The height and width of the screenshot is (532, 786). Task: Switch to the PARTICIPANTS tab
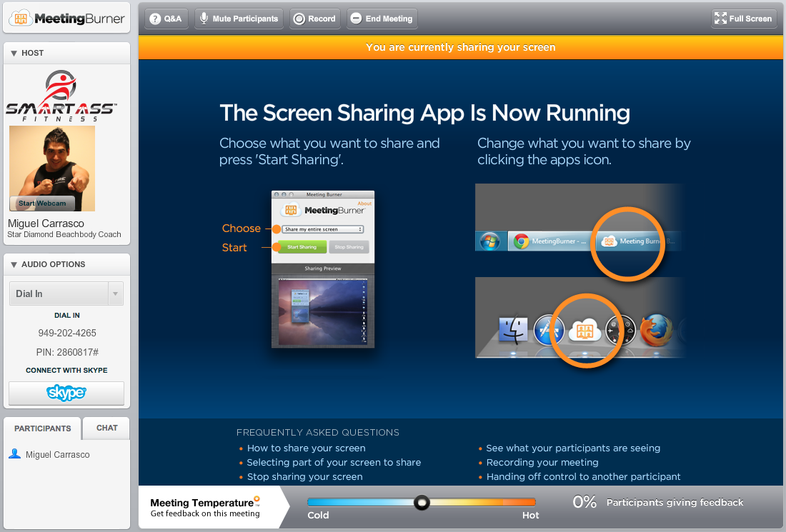pyautogui.click(x=42, y=428)
